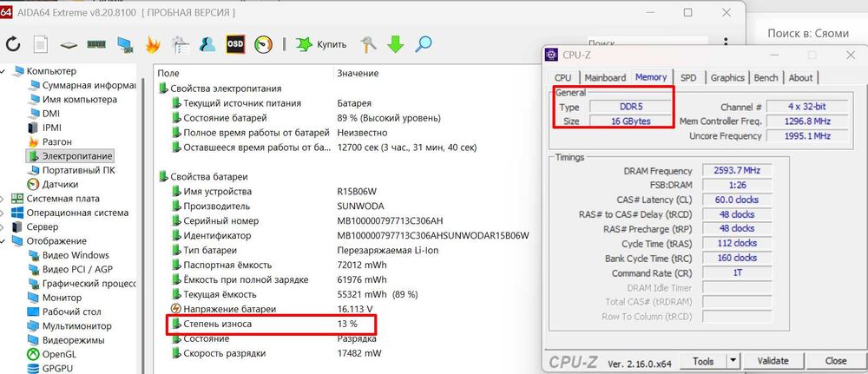Open the Report page icon in toolbar
Screen dimensions: 868x374
[x=41, y=44]
